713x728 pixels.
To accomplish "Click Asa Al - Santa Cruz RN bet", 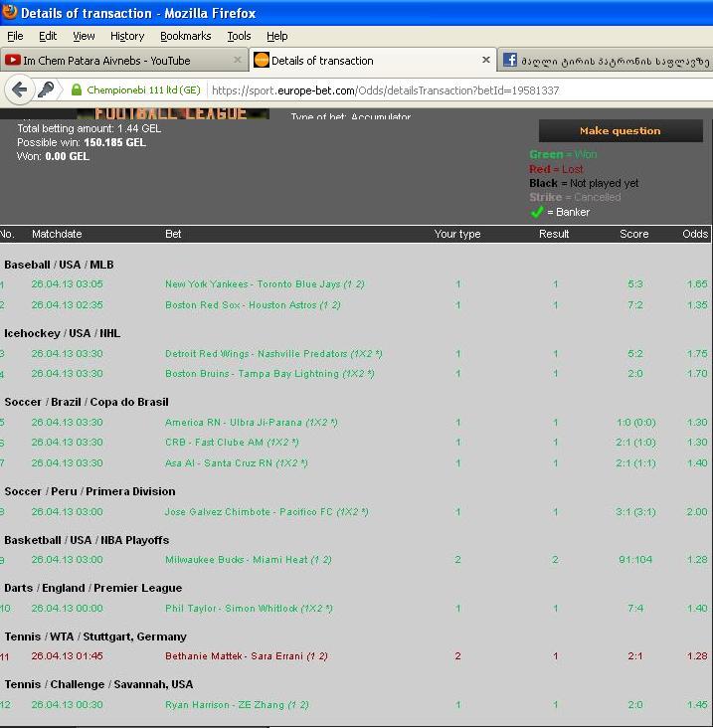I will tap(236, 463).
